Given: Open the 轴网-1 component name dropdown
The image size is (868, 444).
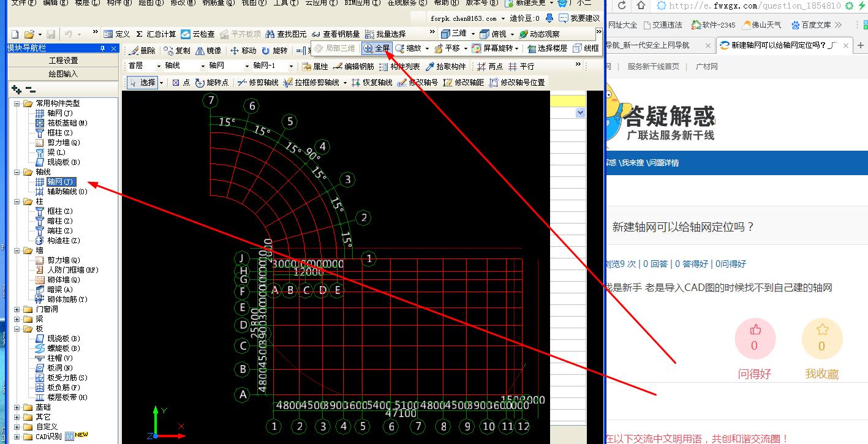Looking at the screenshot, I should click(292, 66).
